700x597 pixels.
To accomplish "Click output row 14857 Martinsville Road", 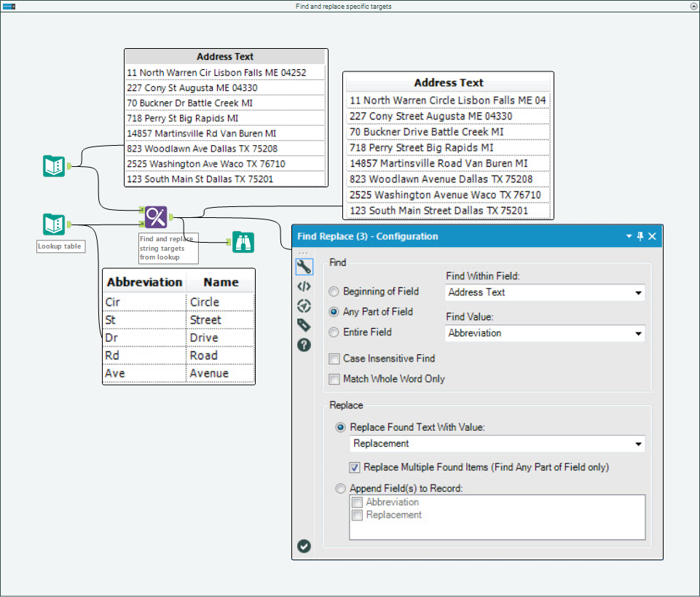I will [448, 163].
